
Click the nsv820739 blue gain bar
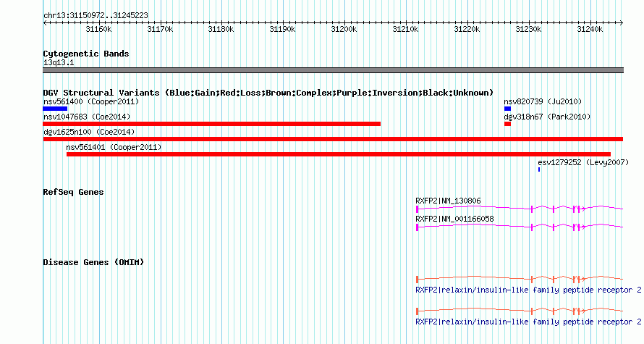point(508,109)
